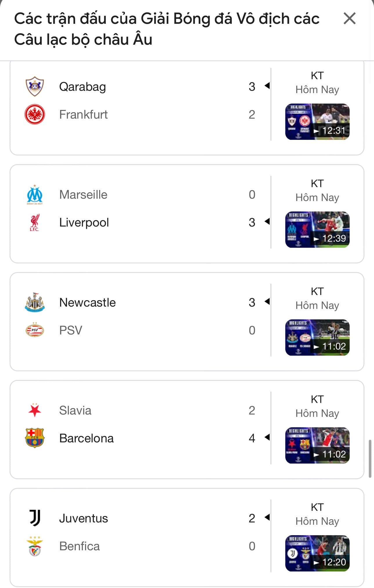Click the Qarabag club crest
Viewport: 374px width, 588px height.
tap(35, 86)
